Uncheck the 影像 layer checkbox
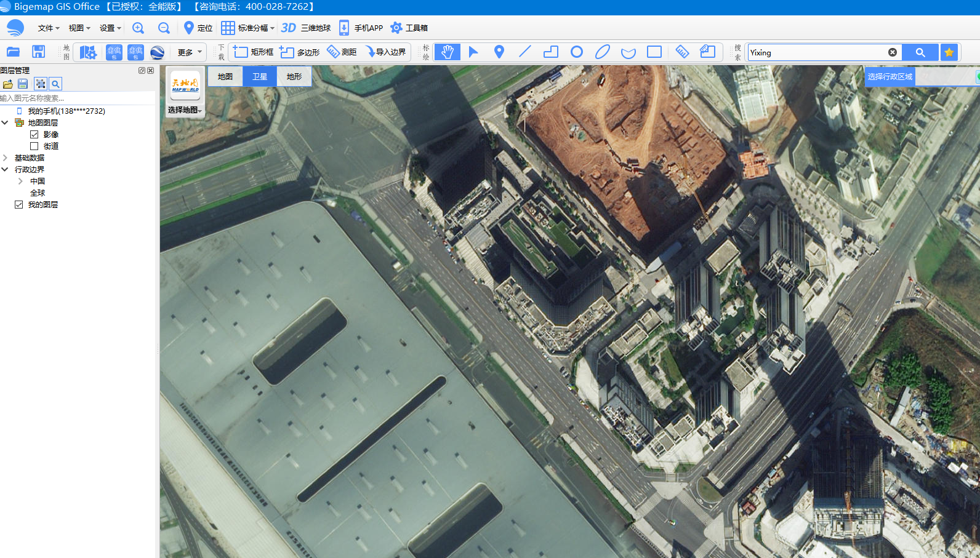This screenshot has height=558, width=980. 34,135
